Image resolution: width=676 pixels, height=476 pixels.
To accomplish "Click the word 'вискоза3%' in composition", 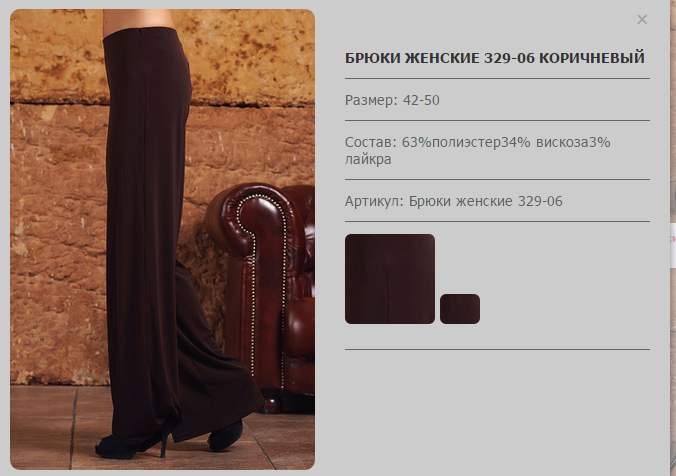I will pos(573,142).
